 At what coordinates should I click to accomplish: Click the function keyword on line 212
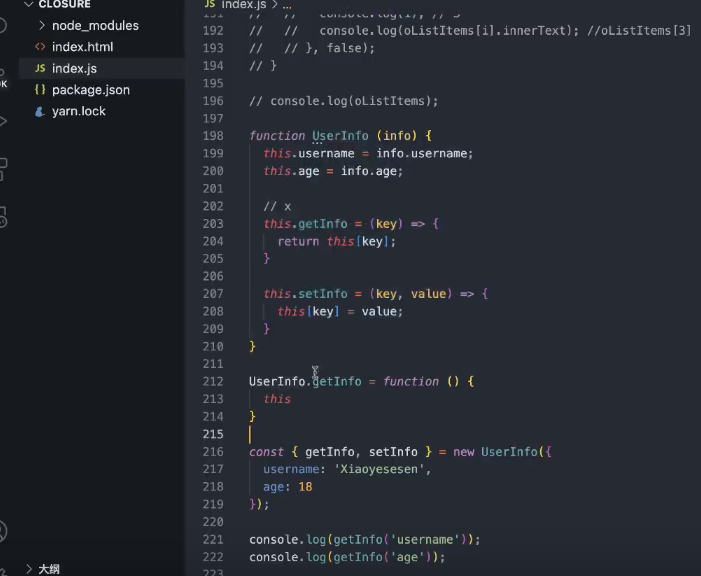click(411, 381)
